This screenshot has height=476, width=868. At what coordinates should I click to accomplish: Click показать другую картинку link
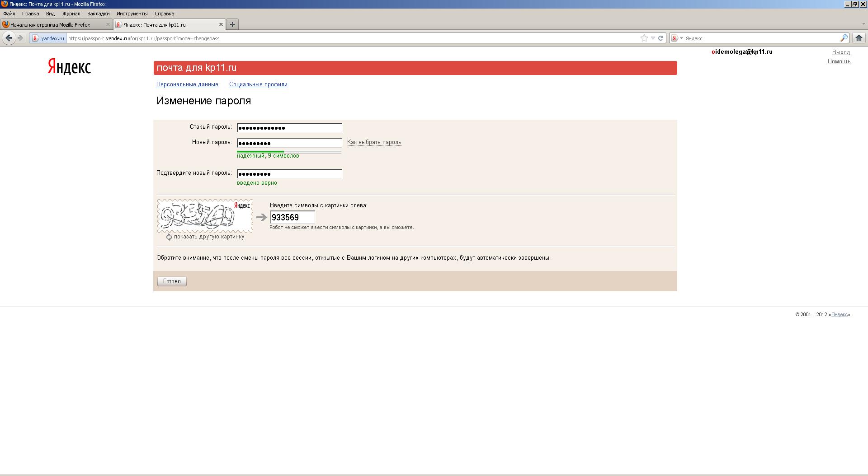point(209,237)
